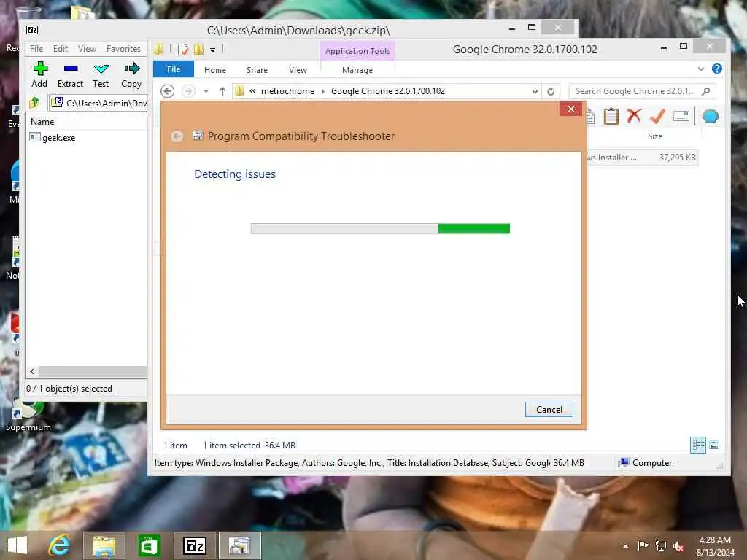Switch Explorer to Large icons view
This screenshot has height=560, width=747.
coord(714,446)
